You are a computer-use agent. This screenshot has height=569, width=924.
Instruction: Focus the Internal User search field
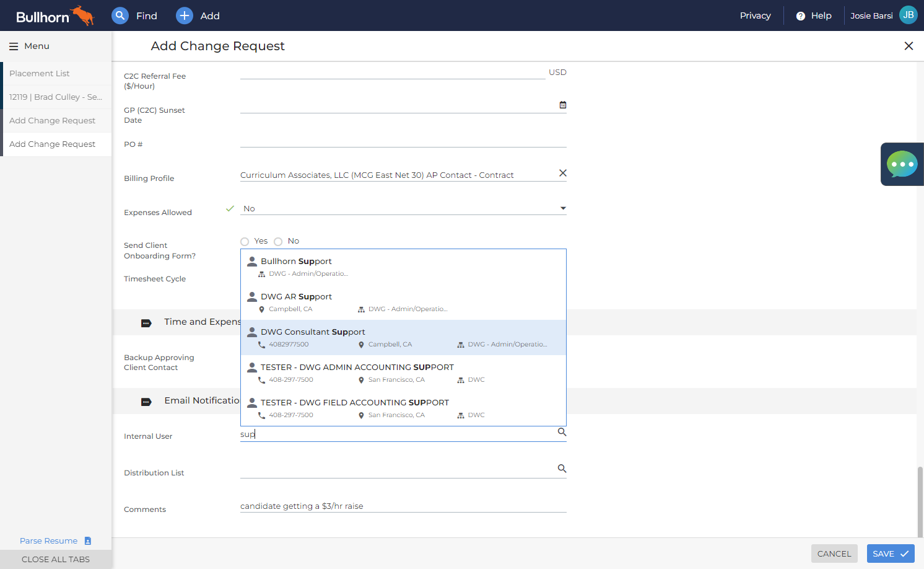398,434
